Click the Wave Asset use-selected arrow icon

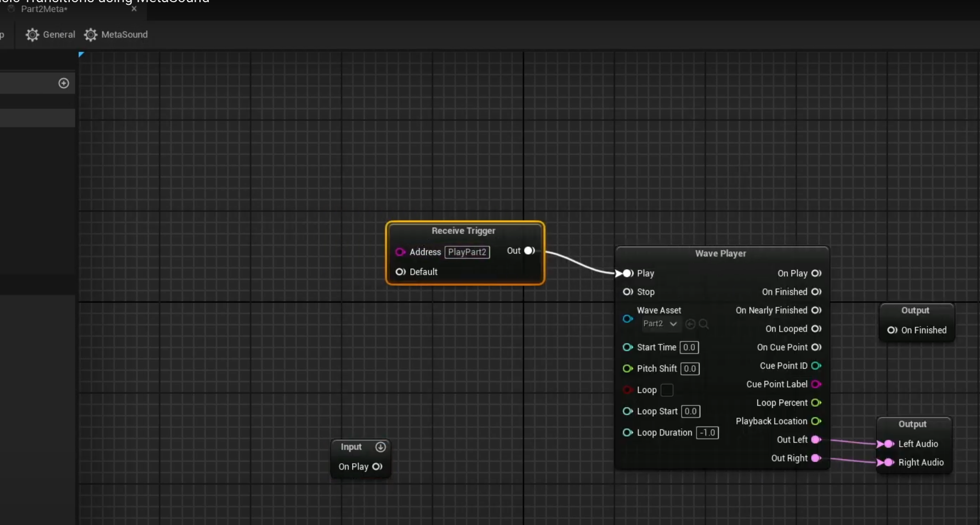691,324
